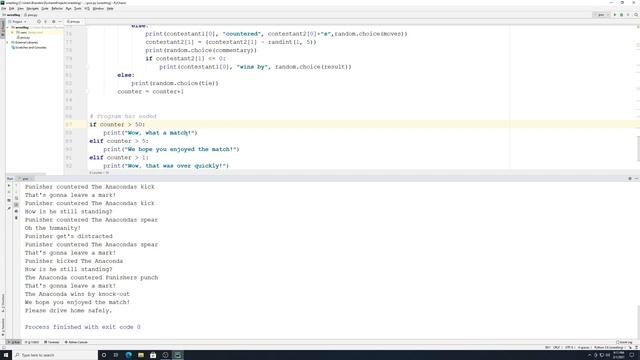The width and height of the screenshot is (640, 360).
Task: Select the run tab in Run panel
Action: [25, 179]
